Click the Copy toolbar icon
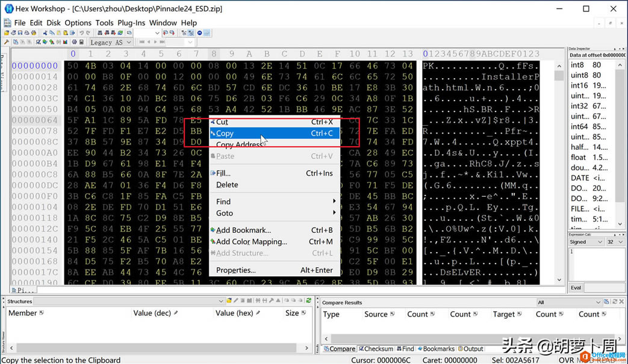The image size is (628, 364). 52,33
